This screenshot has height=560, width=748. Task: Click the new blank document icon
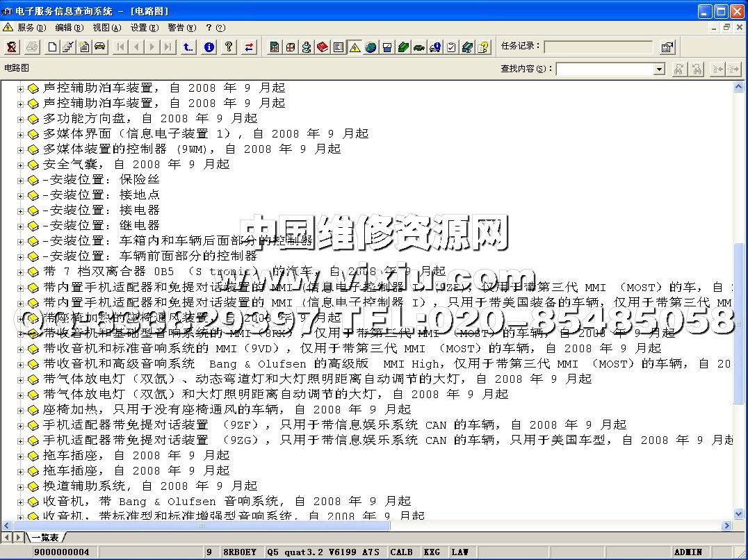pos(52,47)
